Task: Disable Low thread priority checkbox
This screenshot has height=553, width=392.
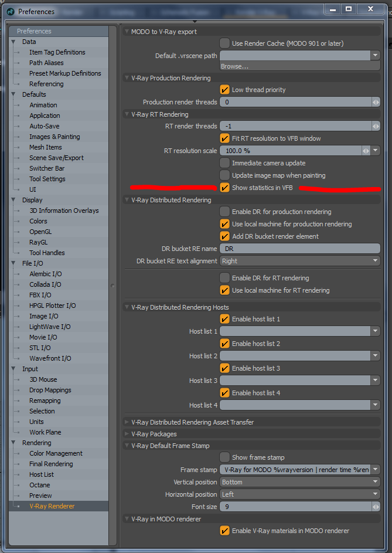Action: coord(224,90)
